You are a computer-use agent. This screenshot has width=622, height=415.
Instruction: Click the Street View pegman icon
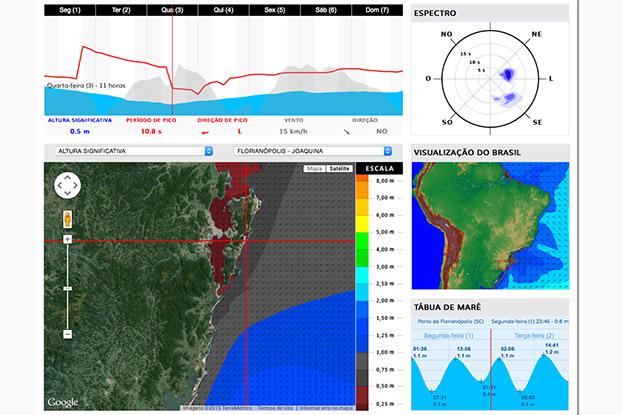click(68, 219)
